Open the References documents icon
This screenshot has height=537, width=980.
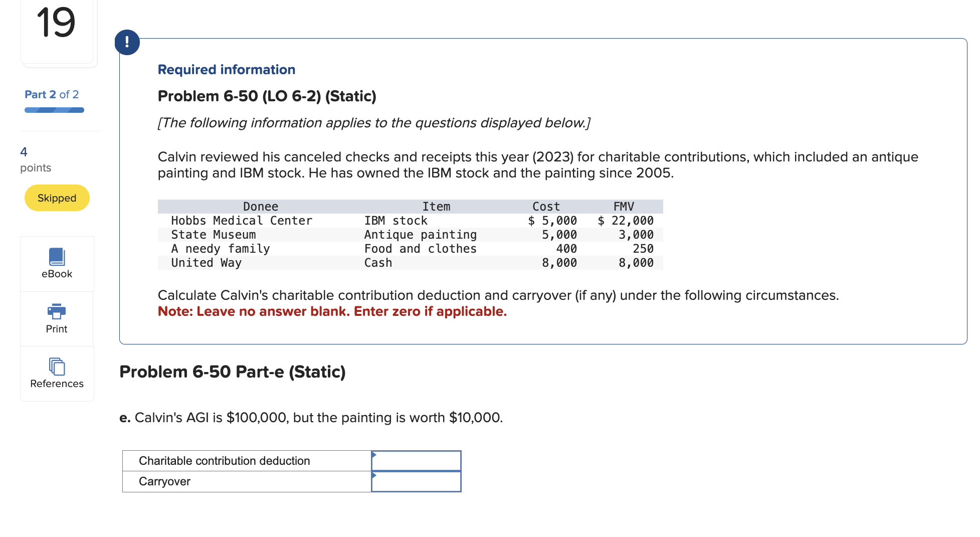tap(57, 367)
